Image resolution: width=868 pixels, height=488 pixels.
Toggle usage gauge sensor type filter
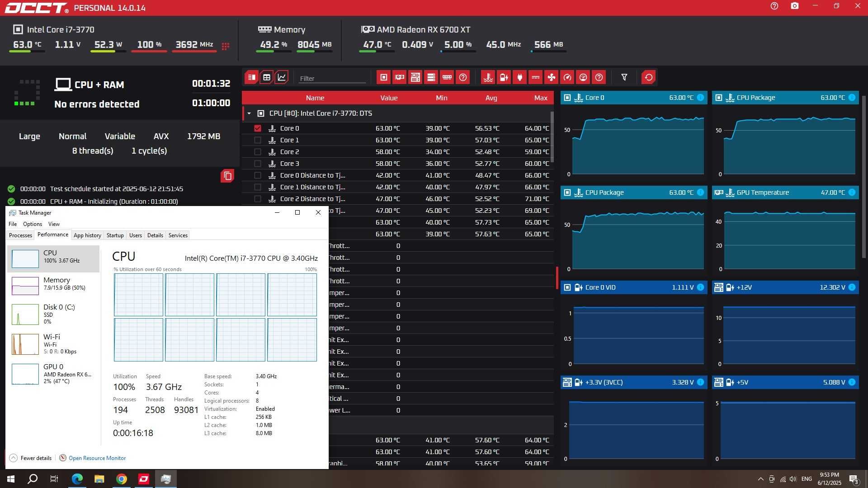pyautogui.click(x=583, y=77)
